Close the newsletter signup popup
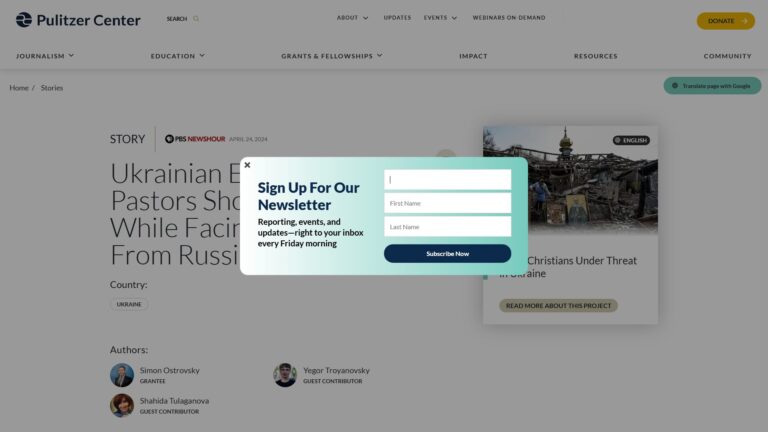768x432 pixels. coord(247,165)
